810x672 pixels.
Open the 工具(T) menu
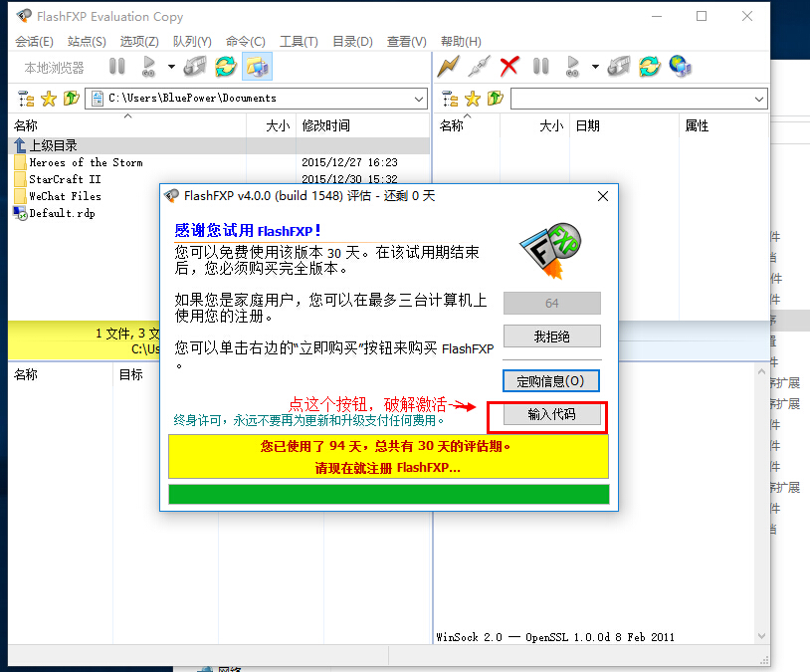299,42
